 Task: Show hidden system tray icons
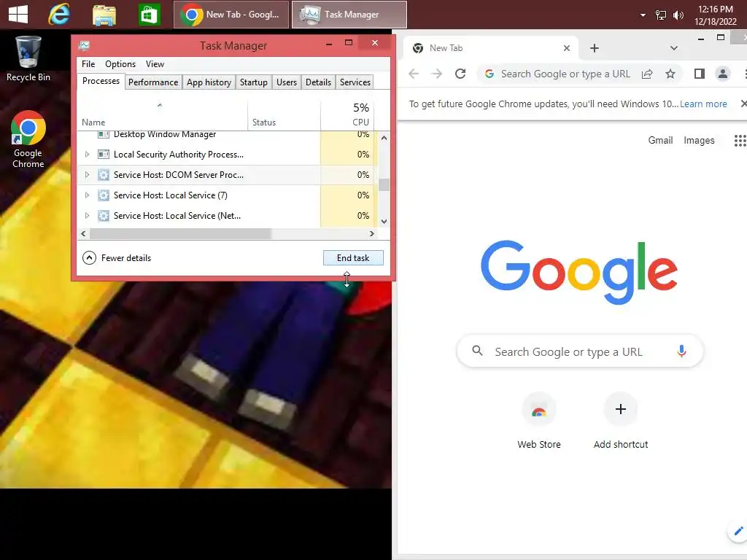643,15
